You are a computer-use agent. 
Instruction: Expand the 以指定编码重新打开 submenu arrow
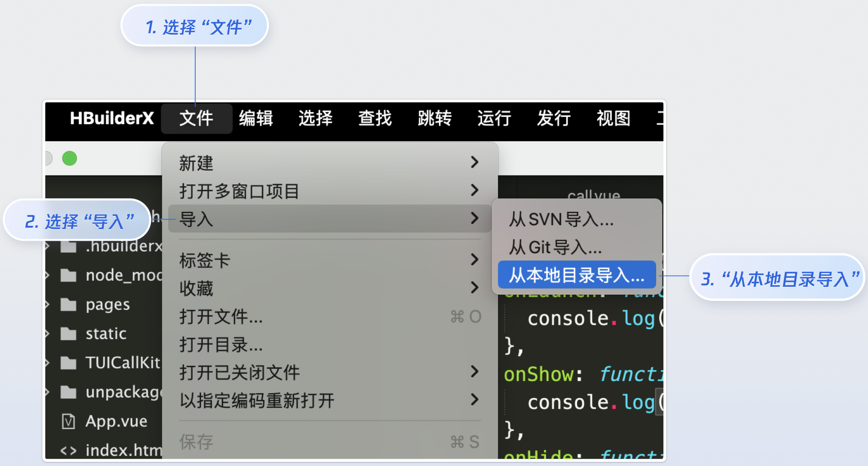tap(474, 399)
